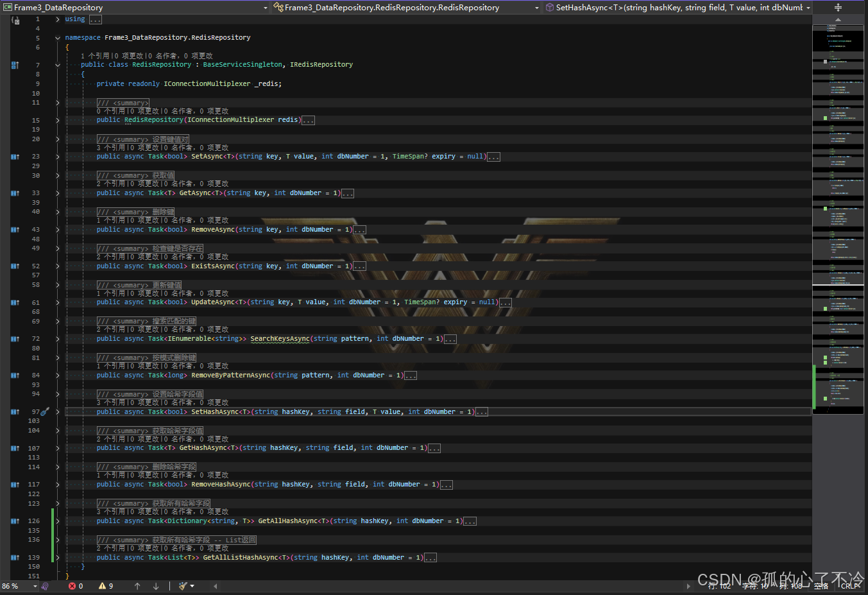Click the purple IntelliCode icon in status bar
Screen dimensions: 868x595
click(46, 586)
